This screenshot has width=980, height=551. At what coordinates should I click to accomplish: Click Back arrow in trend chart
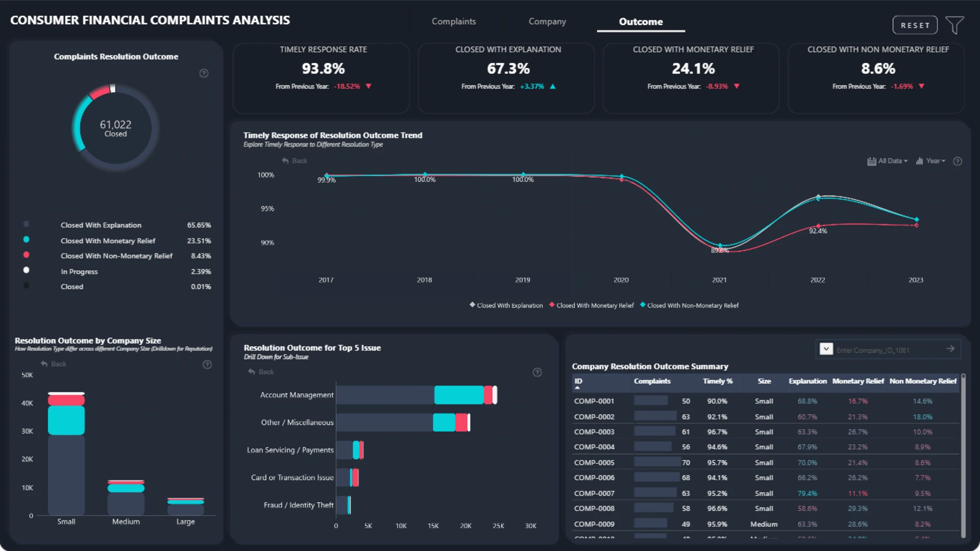(295, 161)
